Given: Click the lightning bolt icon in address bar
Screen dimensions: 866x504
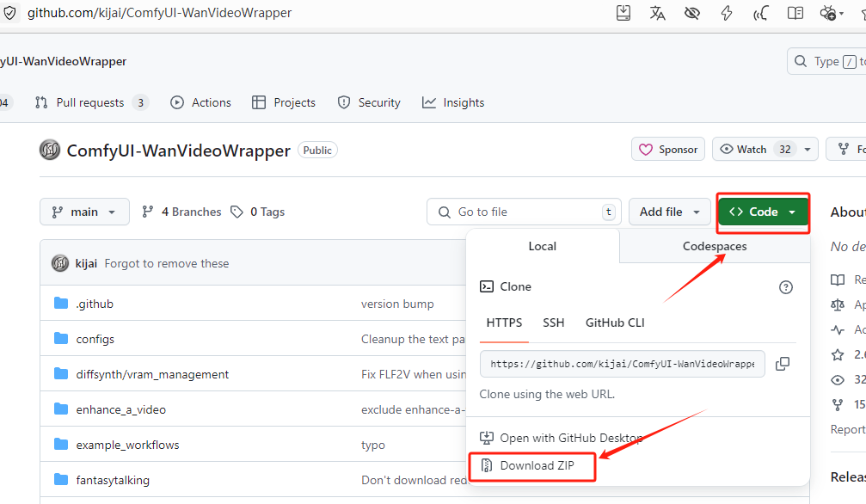Looking at the screenshot, I should [727, 13].
